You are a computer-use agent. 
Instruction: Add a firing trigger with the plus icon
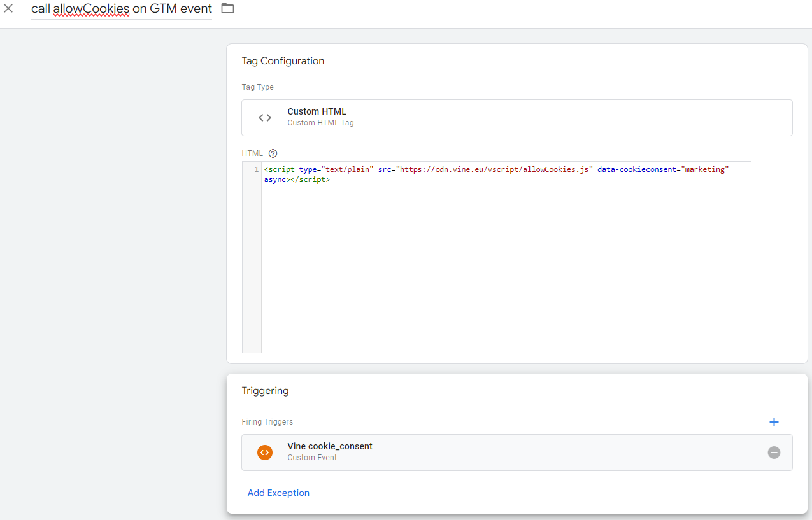pos(774,422)
